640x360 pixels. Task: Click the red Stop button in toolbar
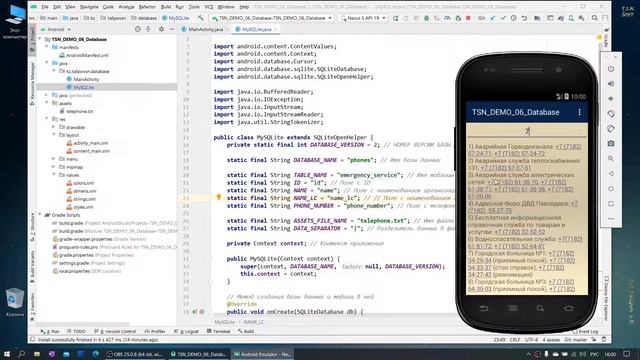pyautogui.click(x=468, y=18)
